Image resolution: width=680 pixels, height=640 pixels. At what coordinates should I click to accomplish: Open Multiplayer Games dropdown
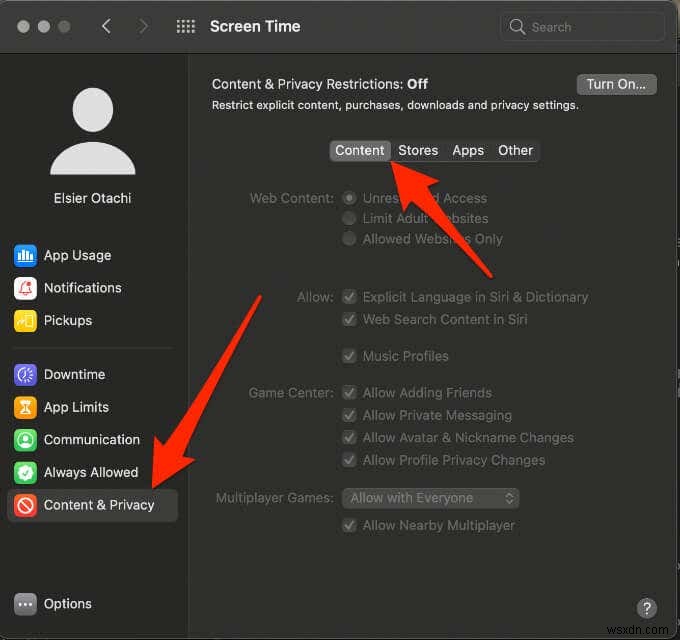(x=430, y=498)
